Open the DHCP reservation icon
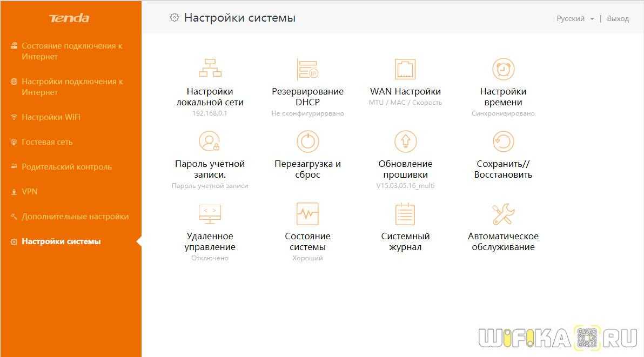This screenshot has width=644, height=357. 307,69
